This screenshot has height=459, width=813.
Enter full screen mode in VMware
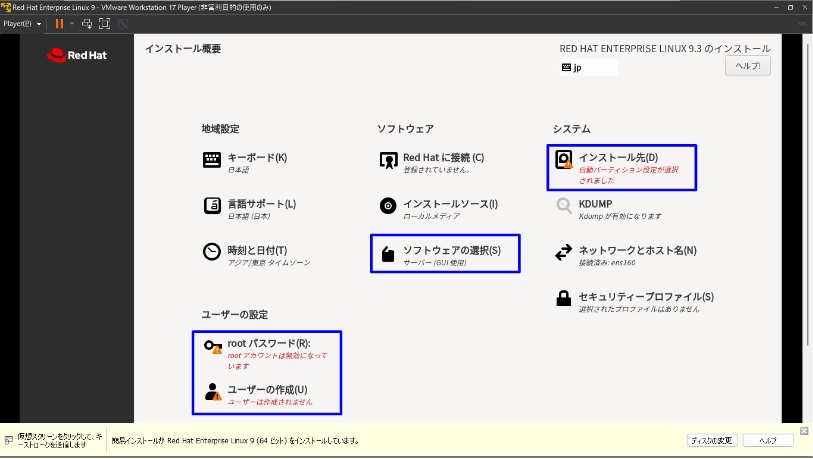pos(104,24)
